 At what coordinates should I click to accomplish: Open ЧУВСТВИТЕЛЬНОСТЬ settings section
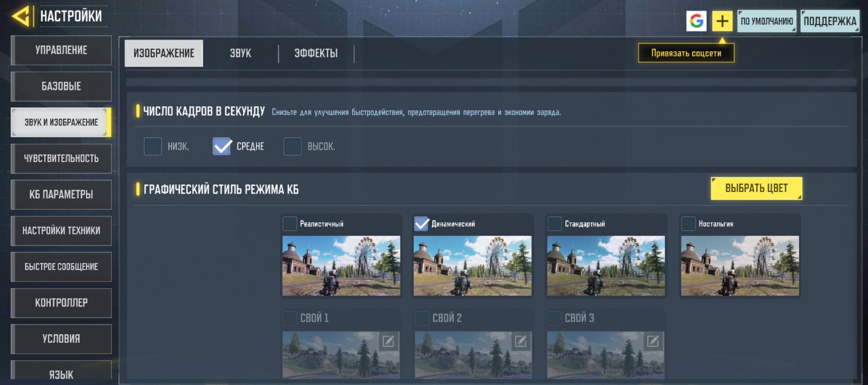click(61, 158)
